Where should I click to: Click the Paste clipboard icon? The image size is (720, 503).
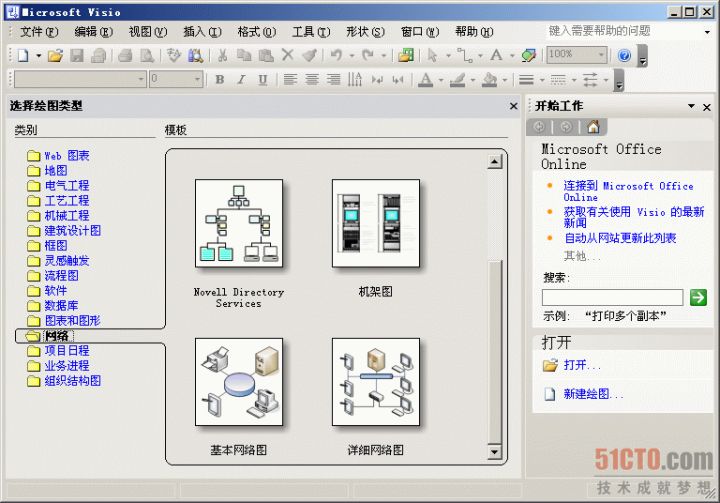(266, 56)
